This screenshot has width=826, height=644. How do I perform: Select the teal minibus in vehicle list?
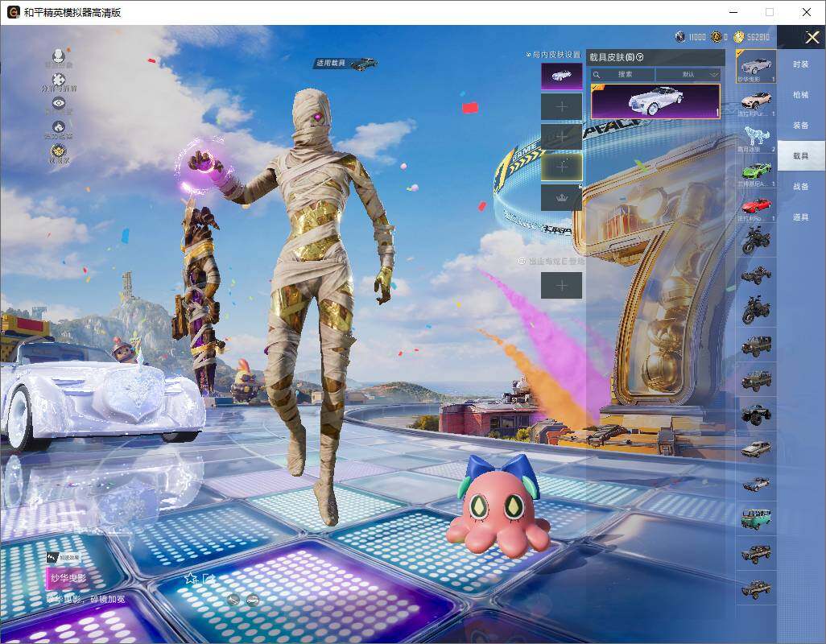pyautogui.click(x=756, y=518)
